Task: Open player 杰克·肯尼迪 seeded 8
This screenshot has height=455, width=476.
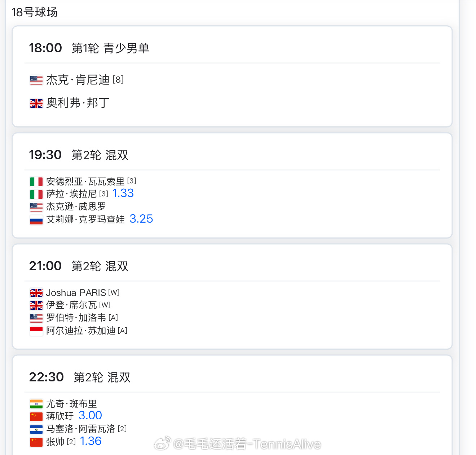Action: [x=85, y=80]
